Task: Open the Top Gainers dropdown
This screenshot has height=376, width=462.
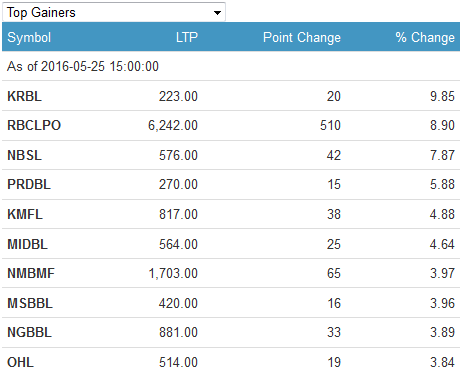Action: tap(114, 12)
